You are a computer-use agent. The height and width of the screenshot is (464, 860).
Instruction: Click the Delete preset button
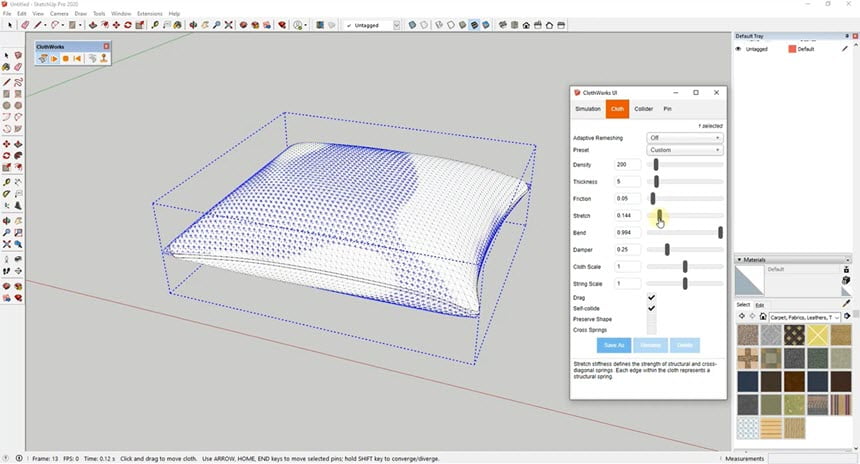tap(684, 345)
